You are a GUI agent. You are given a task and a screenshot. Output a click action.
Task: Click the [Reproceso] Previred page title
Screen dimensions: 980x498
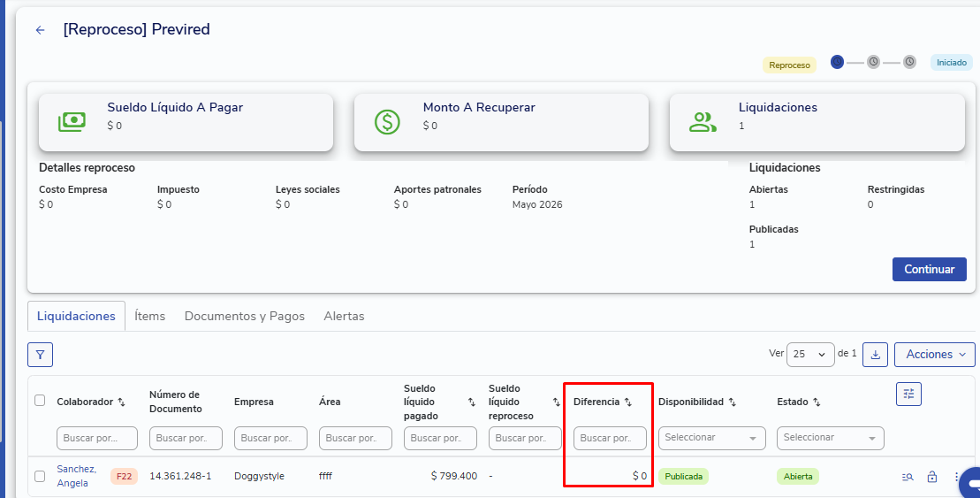click(136, 29)
